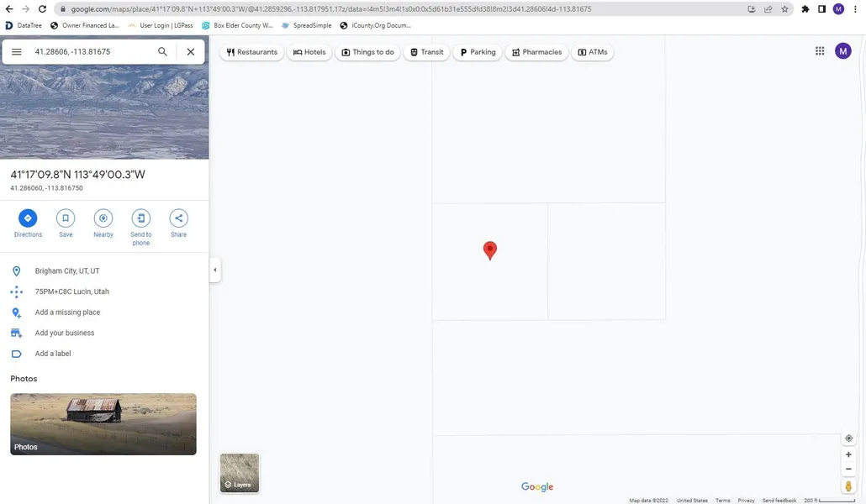Show your location with target icon
Screen dimensions: 866x504
848,438
